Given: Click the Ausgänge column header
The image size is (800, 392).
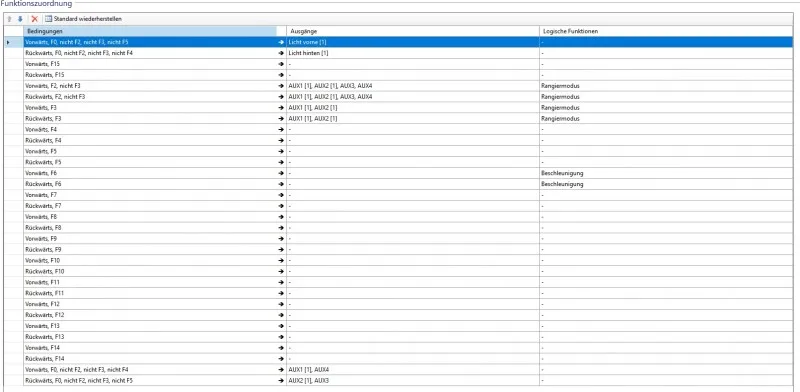Looking at the screenshot, I should (413, 31).
